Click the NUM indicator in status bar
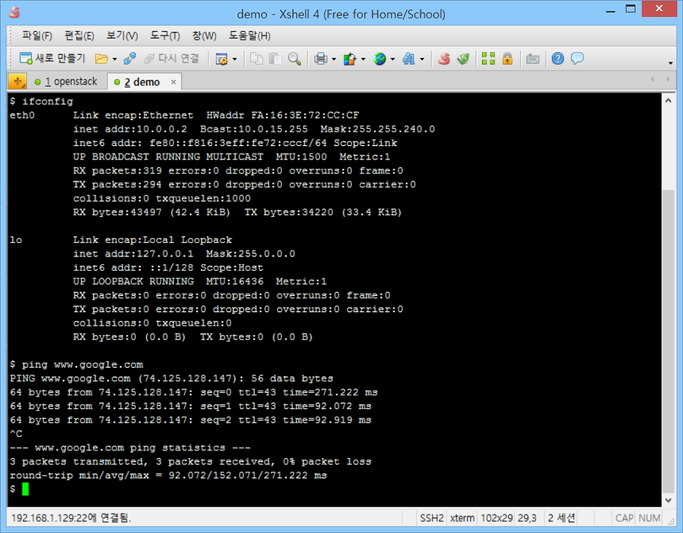The width and height of the screenshot is (683, 533). 649,518
